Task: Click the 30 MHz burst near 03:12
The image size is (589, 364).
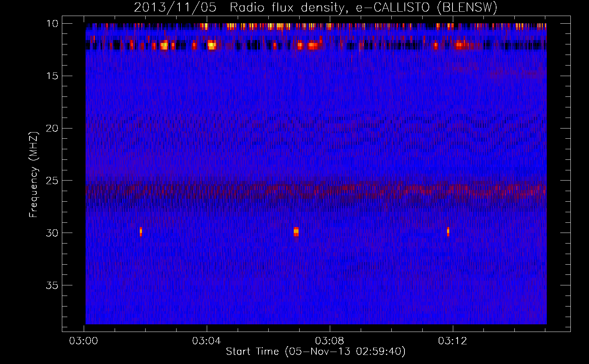Action: [x=448, y=232]
